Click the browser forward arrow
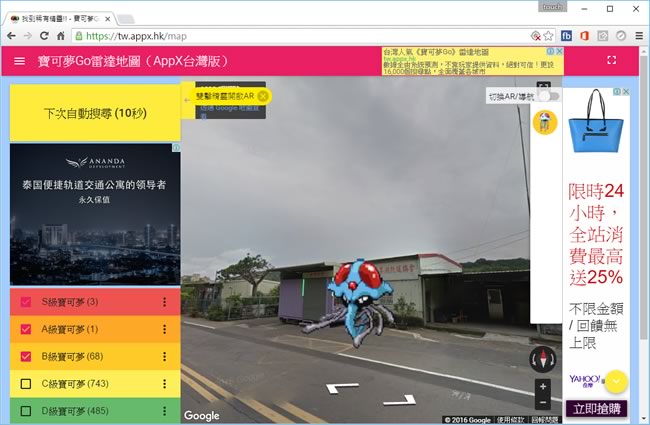Image resolution: width=650 pixels, height=425 pixels. click(28, 36)
